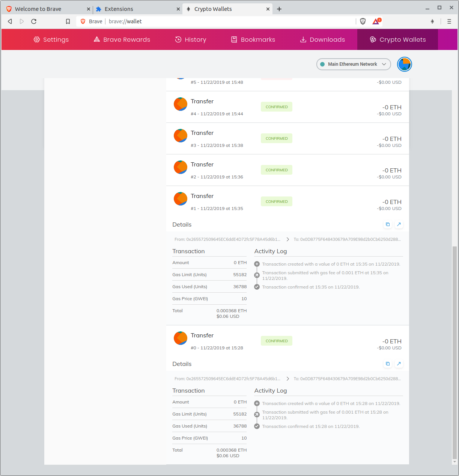Click '#2 - 11/22/2019 at 15:36' timestamp
The height and width of the screenshot is (476, 459).
(x=217, y=177)
